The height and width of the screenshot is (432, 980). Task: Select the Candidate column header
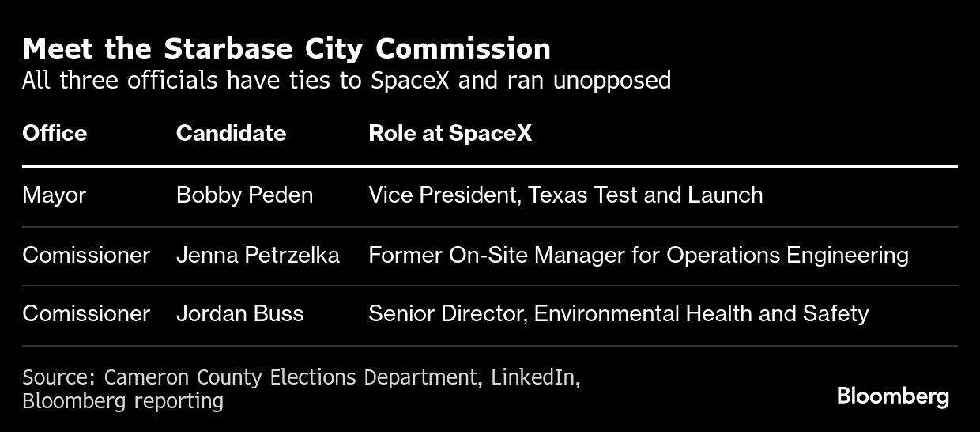pyautogui.click(x=231, y=133)
